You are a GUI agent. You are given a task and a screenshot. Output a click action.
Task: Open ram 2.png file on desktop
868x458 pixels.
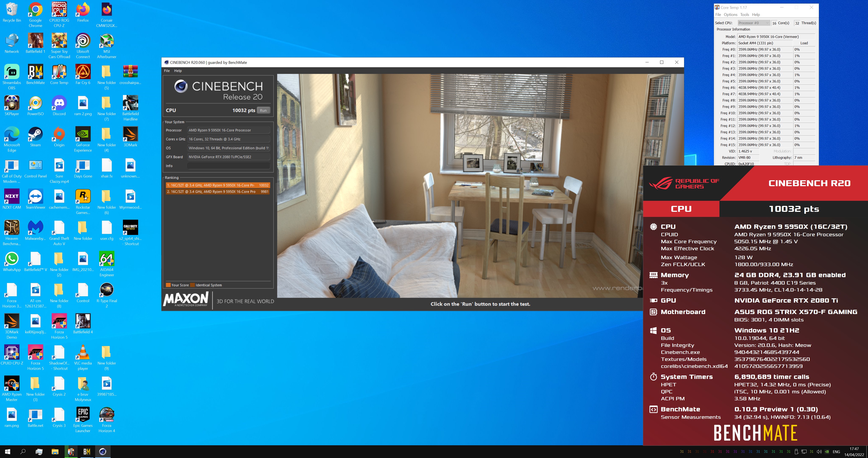pyautogui.click(x=83, y=106)
